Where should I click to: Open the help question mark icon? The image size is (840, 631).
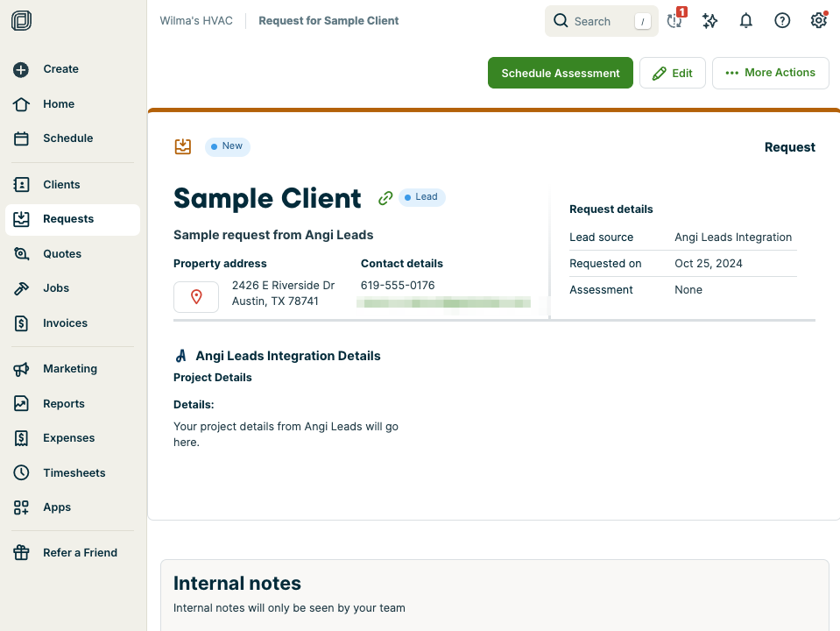point(782,21)
